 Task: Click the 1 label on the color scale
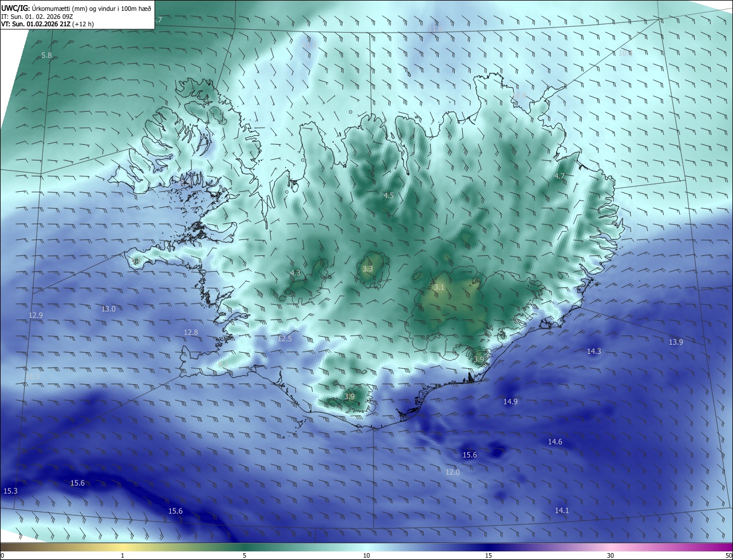pyautogui.click(x=123, y=555)
